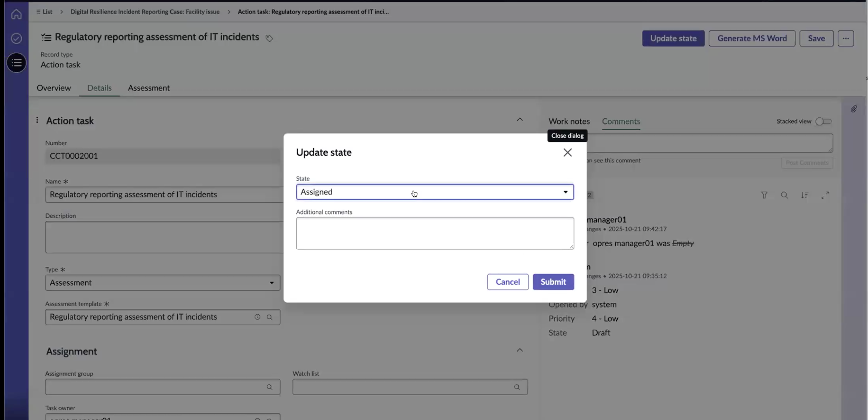Screen dimensions: 868x420
Task: Toggle the Stacked view switch
Action: click(x=823, y=121)
